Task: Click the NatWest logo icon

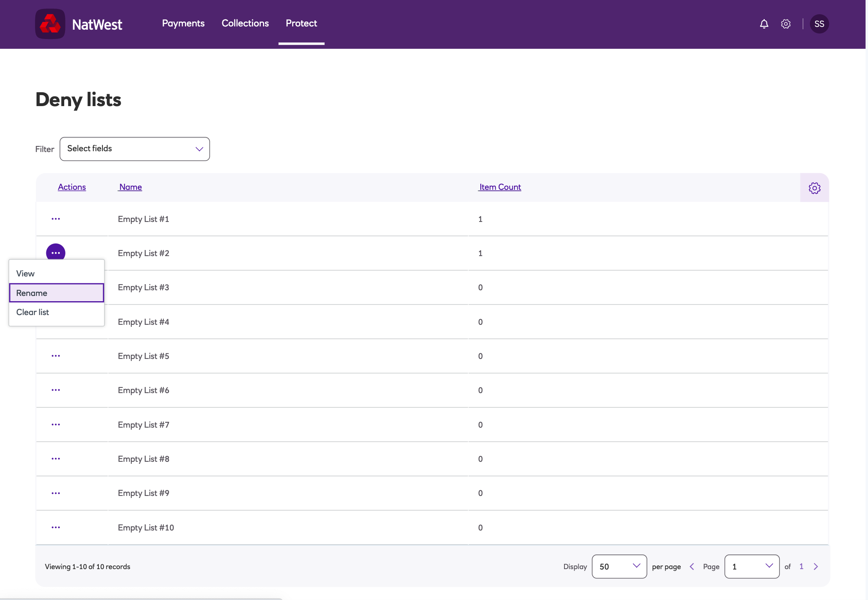Action: [50, 24]
